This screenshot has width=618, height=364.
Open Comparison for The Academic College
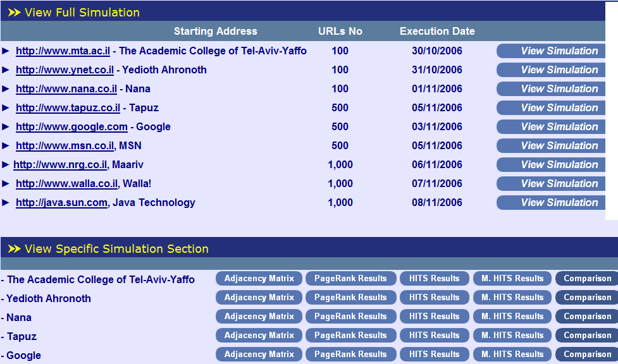click(587, 279)
